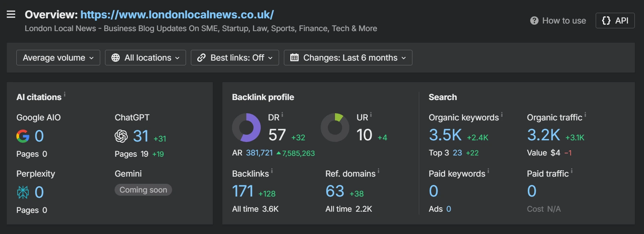Click the info icon next to UR
This screenshot has height=234, width=644.
(371, 115)
